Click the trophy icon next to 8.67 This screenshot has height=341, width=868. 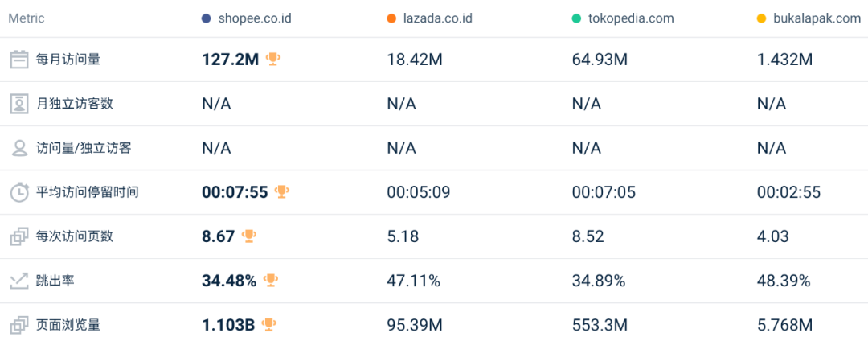[249, 236]
